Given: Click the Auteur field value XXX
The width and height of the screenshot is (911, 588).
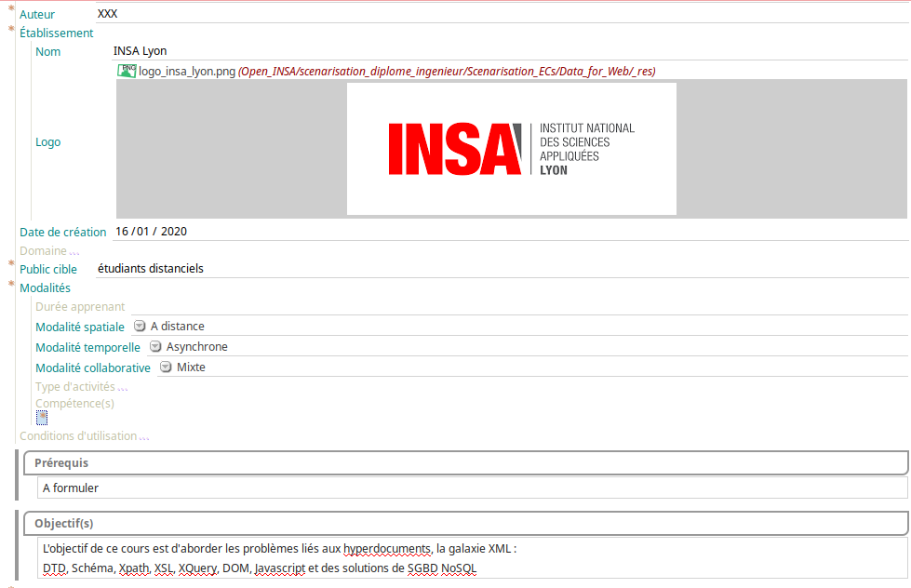Looking at the screenshot, I should tap(502, 14).
